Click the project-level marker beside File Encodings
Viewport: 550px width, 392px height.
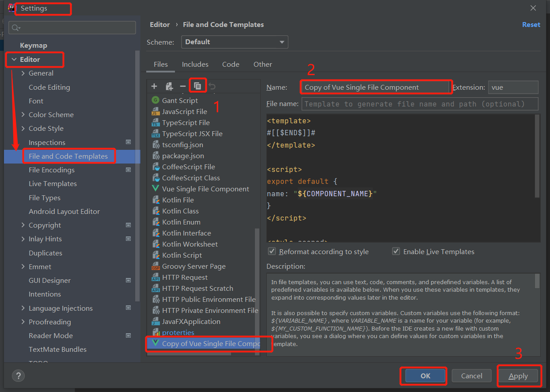click(x=129, y=170)
